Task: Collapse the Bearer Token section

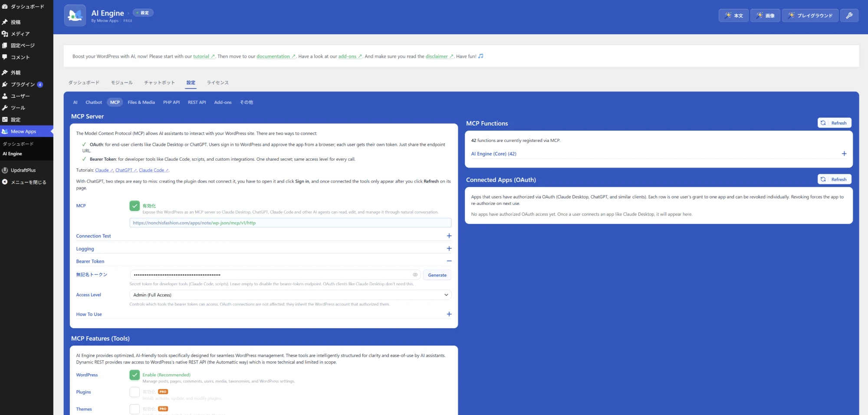Action: (264, 261)
